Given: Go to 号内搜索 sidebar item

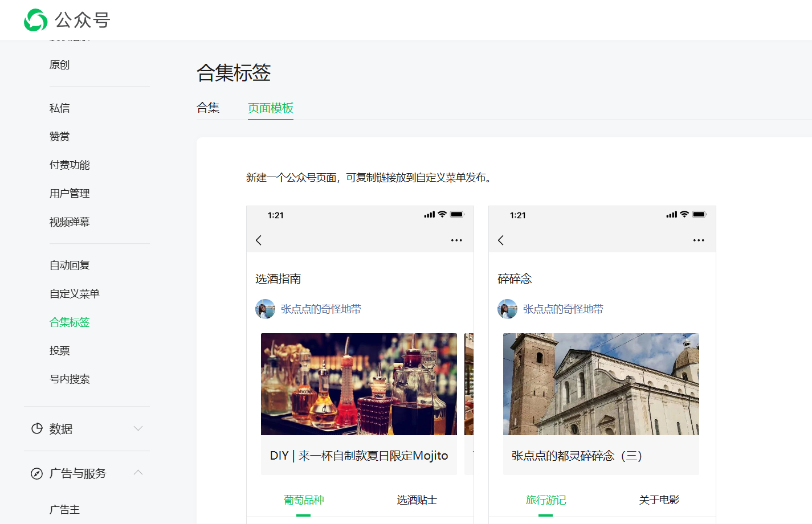Looking at the screenshot, I should pos(70,379).
